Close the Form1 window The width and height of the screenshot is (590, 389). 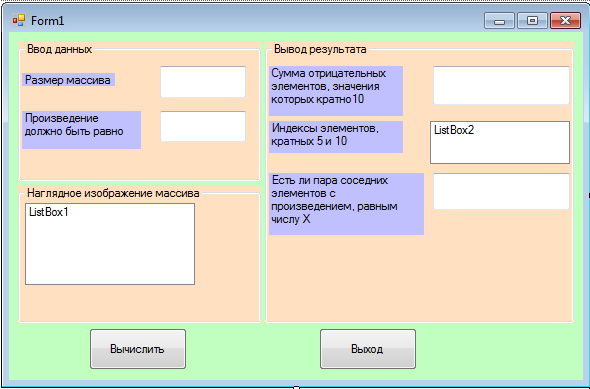pyautogui.click(x=565, y=21)
